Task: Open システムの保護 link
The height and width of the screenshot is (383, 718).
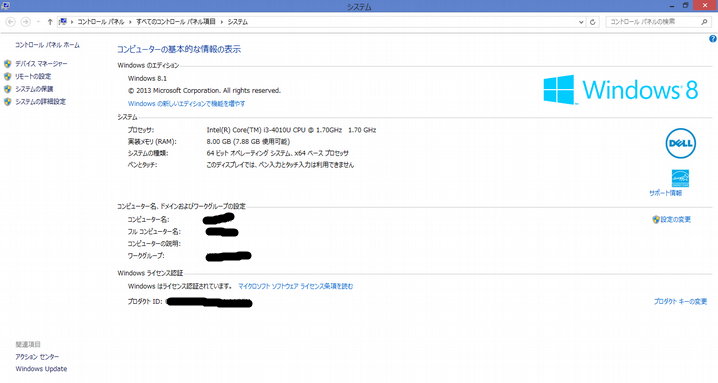Action: tap(34, 89)
